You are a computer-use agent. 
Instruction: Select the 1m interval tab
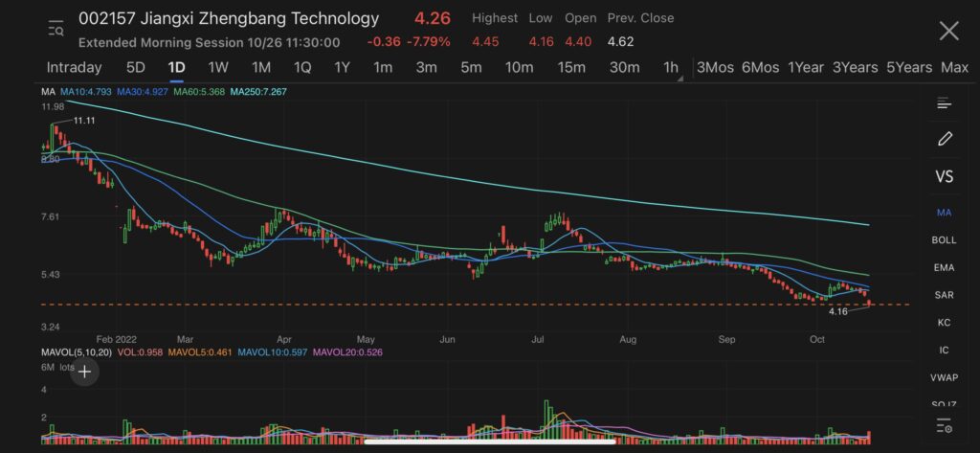[x=383, y=68]
